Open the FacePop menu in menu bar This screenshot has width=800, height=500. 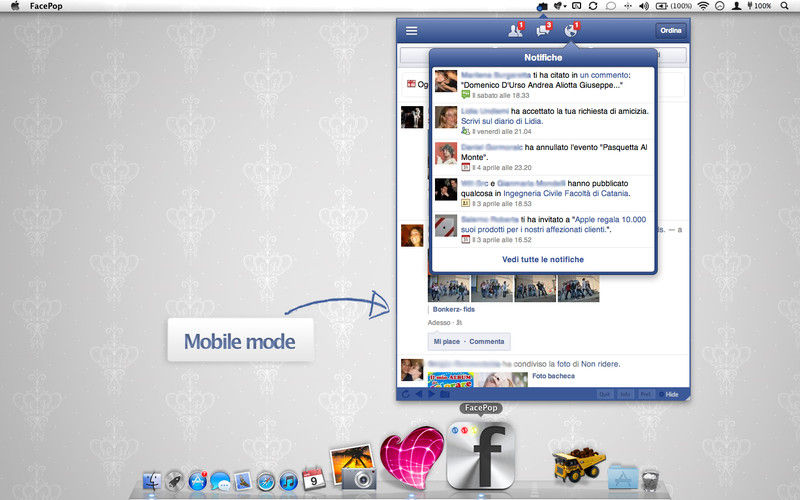pyautogui.click(x=46, y=6)
